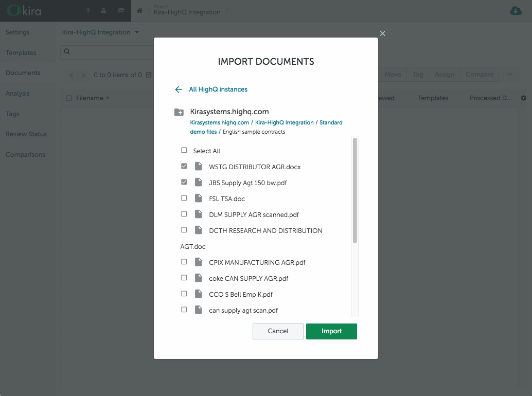Click file icon of DCTH RESEARCH AND DISTRIBUTION

[199, 230]
